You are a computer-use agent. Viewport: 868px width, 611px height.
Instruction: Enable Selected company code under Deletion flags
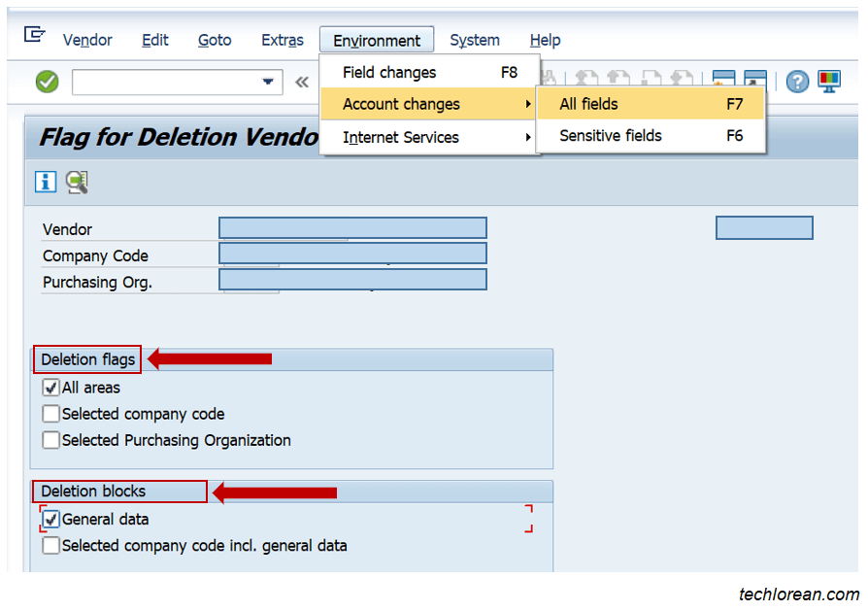pyautogui.click(x=50, y=414)
